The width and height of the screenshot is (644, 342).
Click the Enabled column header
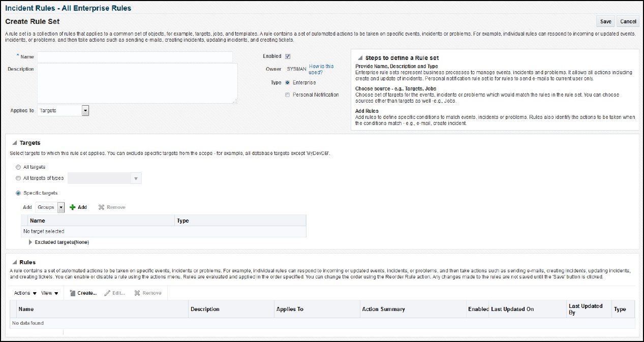coord(478,309)
